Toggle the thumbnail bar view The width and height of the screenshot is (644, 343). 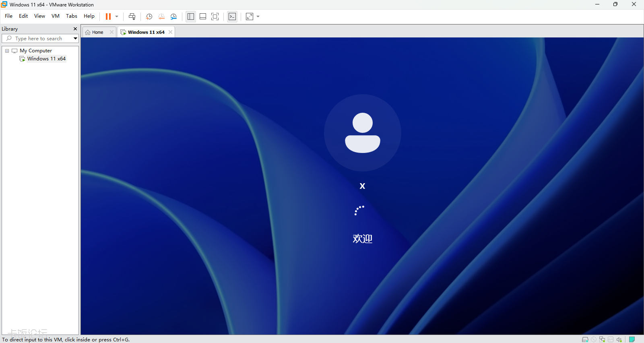point(203,17)
